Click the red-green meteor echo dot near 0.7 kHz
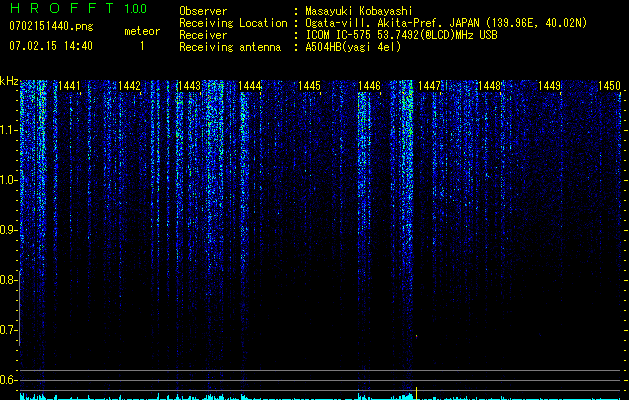Screen dimensions: 629x400 (416, 336)
